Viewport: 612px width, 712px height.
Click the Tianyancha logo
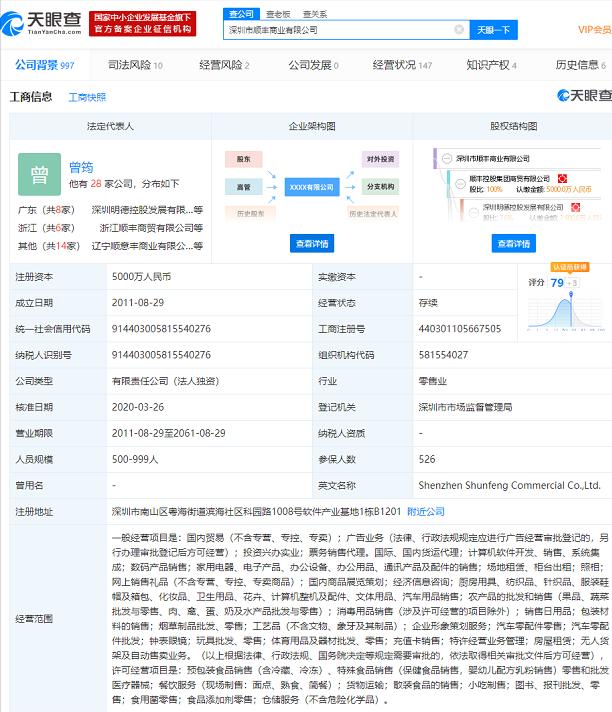(x=41, y=24)
